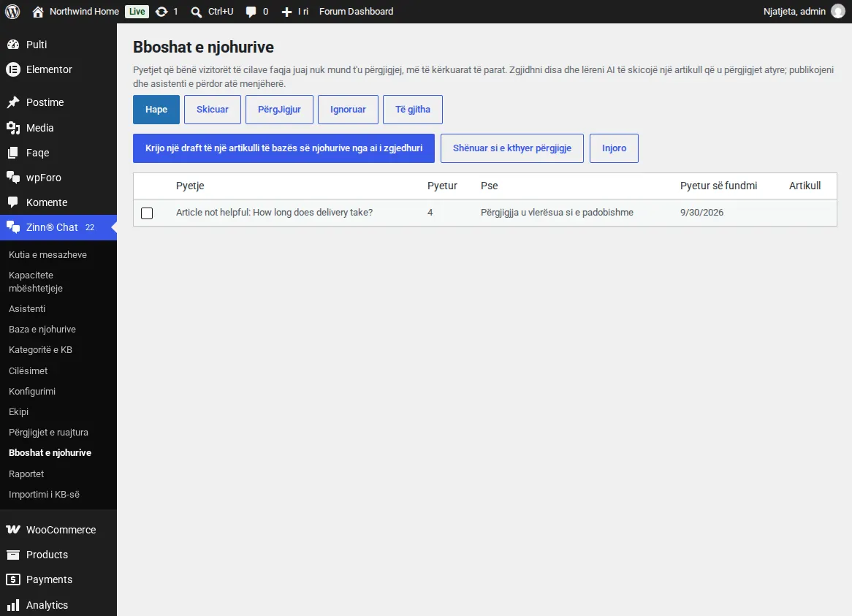Click the admin avatar icon

[x=838, y=12]
